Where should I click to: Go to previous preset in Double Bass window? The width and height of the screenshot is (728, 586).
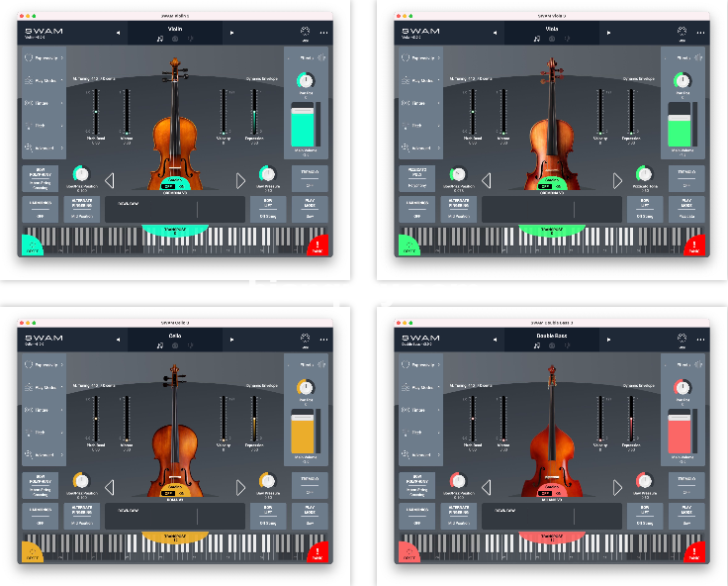[x=495, y=340]
